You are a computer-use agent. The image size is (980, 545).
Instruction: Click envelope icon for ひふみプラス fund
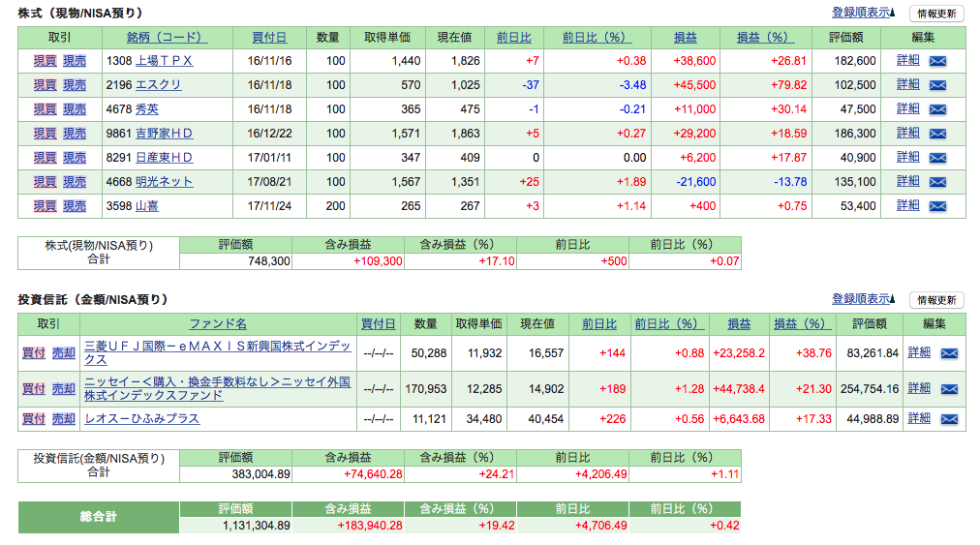(949, 419)
